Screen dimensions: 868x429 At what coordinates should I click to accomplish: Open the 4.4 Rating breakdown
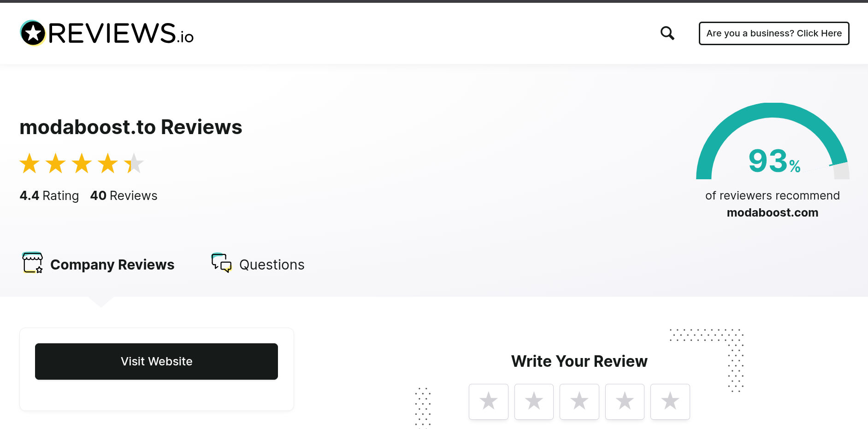coord(49,195)
